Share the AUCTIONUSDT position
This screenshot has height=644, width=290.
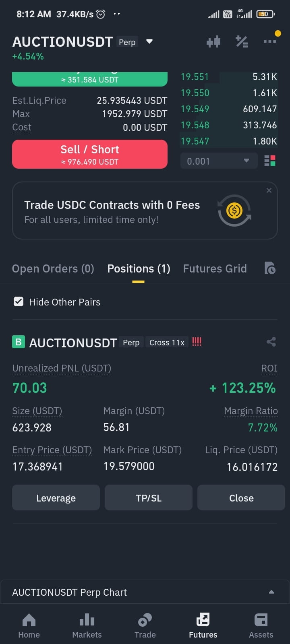tap(271, 342)
